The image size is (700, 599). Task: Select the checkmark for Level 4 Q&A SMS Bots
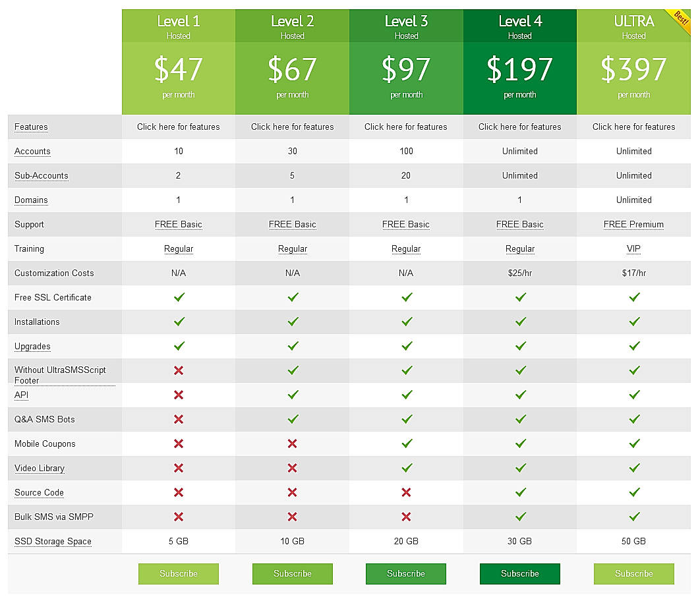point(519,419)
